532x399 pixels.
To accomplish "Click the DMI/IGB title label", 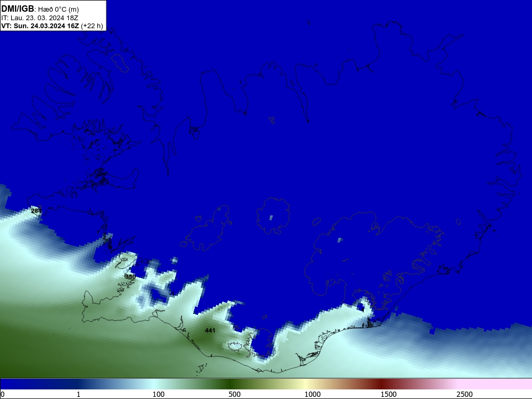I will (x=18, y=9).
